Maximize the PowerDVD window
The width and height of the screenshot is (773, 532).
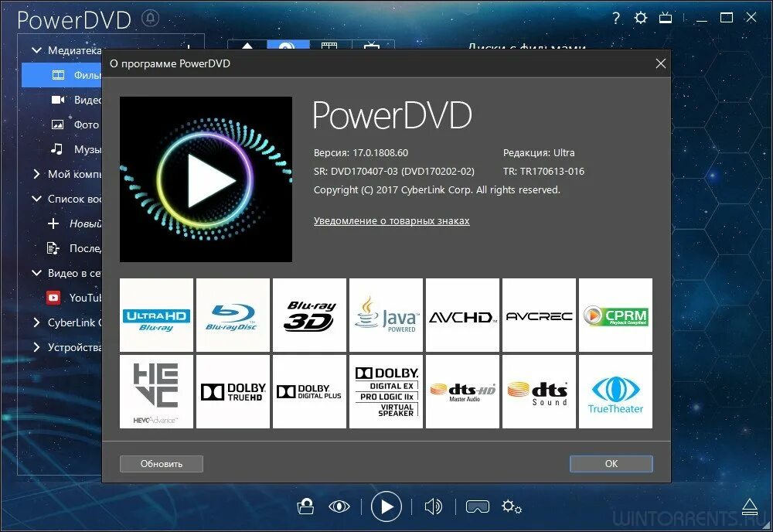coord(726,19)
